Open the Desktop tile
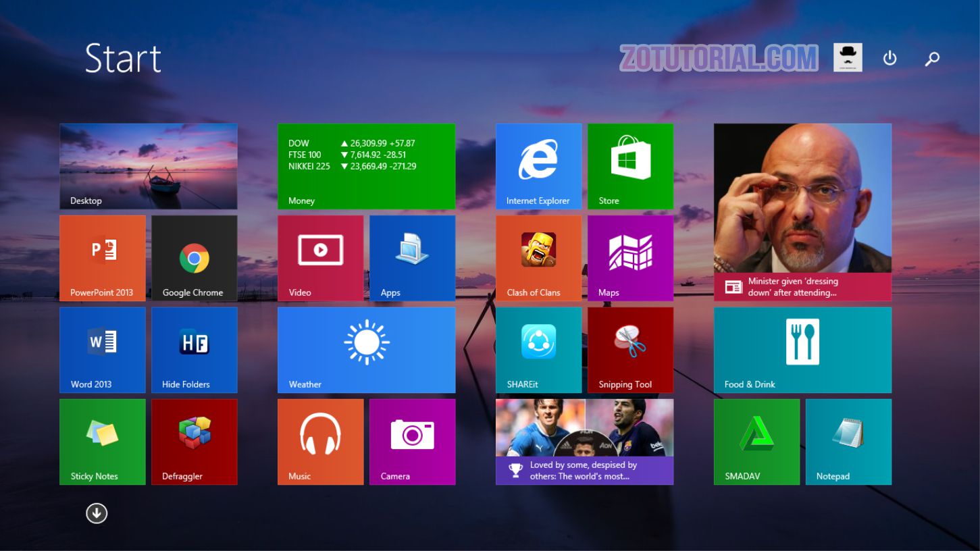 tap(149, 166)
